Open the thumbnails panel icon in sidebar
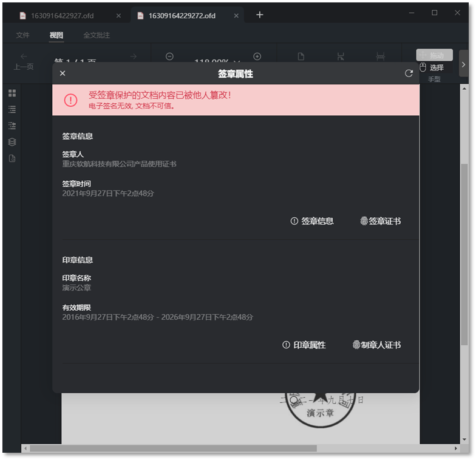The width and height of the screenshot is (476, 460). point(12,93)
